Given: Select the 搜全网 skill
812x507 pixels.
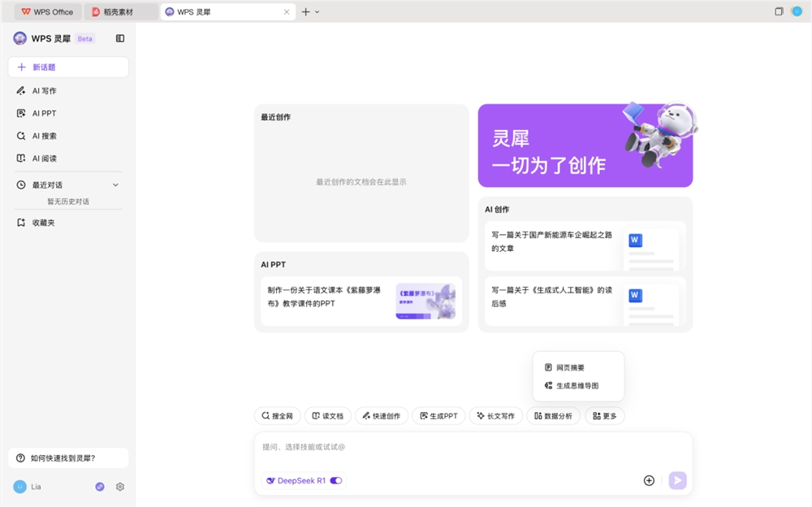Looking at the screenshot, I should [x=278, y=415].
